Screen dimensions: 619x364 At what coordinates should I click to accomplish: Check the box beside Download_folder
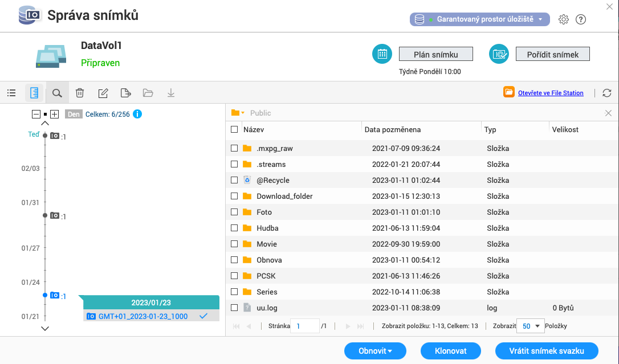click(234, 196)
